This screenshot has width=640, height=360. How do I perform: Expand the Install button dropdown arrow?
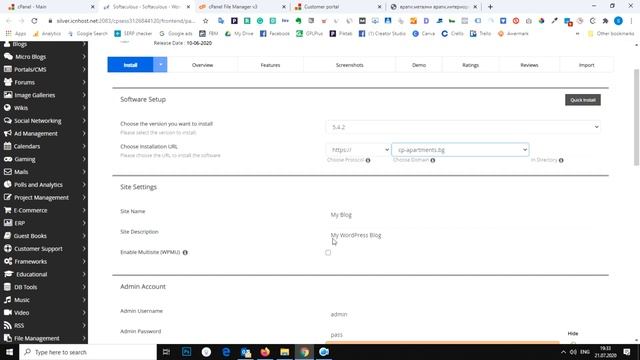(x=160, y=64)
